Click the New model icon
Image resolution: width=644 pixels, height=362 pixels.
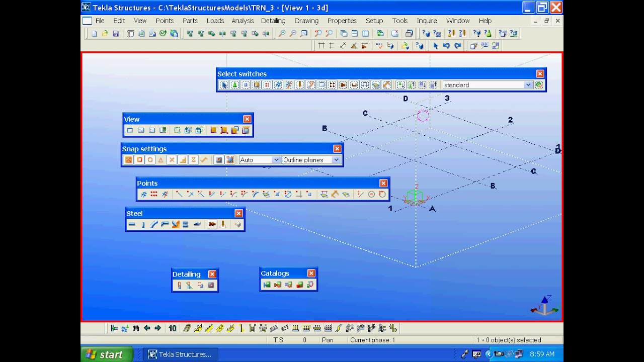pos(94,34)
